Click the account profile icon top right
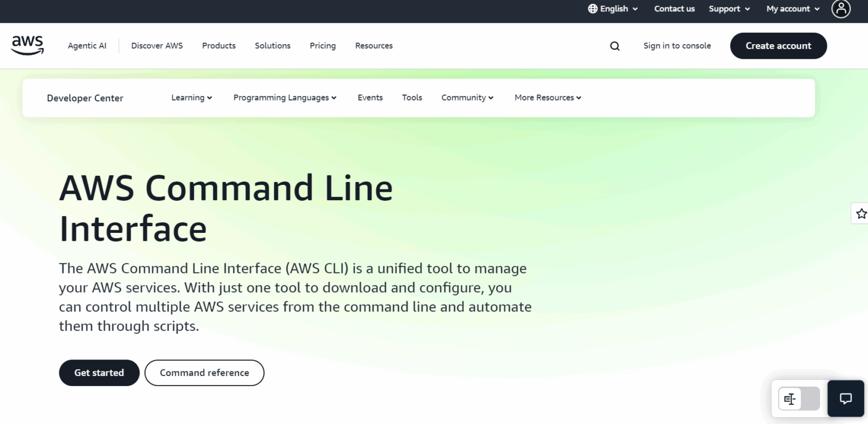 pos(840,9)
